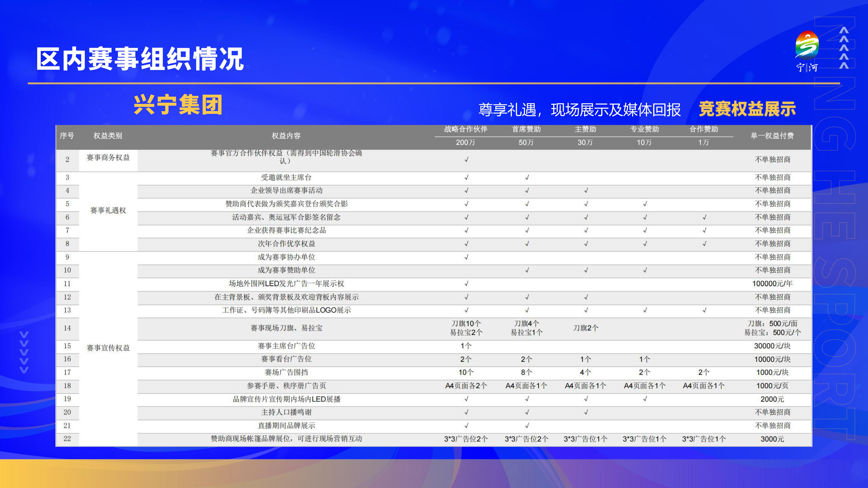Select the 兴宁集团 heading

178,105
